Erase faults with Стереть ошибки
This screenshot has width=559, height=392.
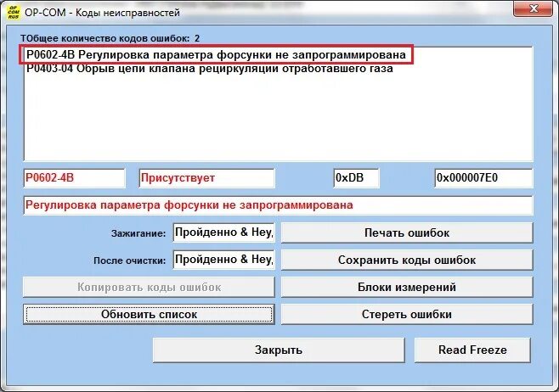(x=407, y=315)
